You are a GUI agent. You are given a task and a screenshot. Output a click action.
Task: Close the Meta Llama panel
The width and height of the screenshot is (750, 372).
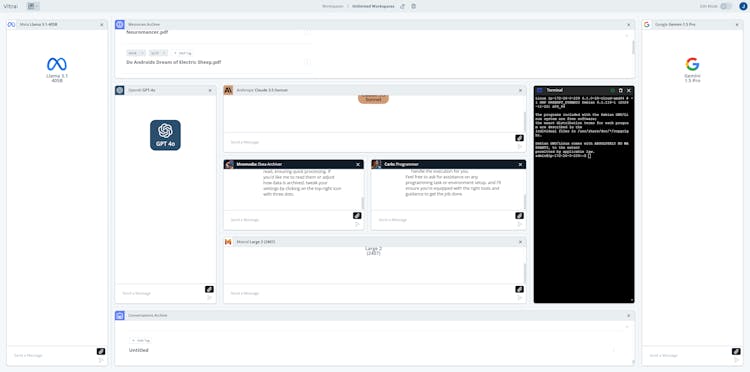click(x=101, y=25)
